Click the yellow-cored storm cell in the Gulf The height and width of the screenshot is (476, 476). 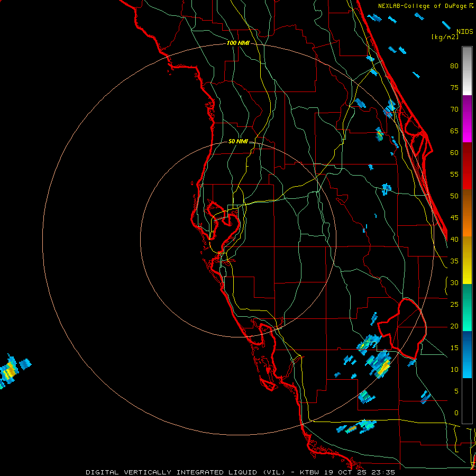(9, 371)
